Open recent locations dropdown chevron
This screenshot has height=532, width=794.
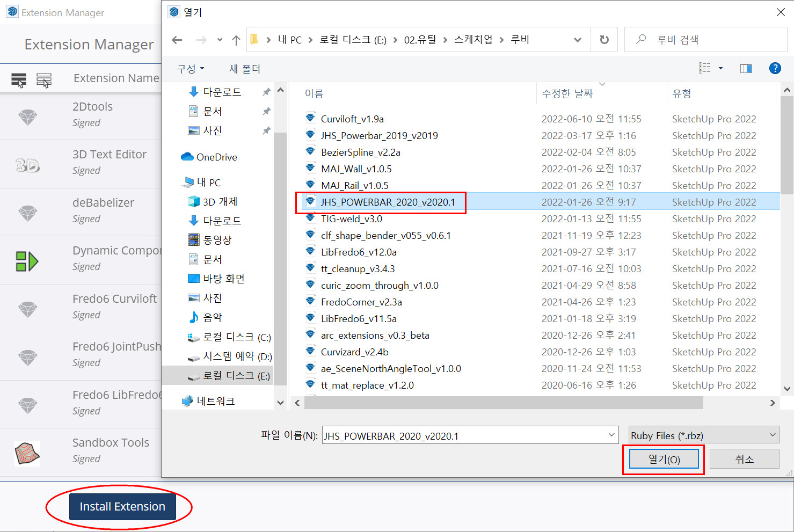(220, 40)
